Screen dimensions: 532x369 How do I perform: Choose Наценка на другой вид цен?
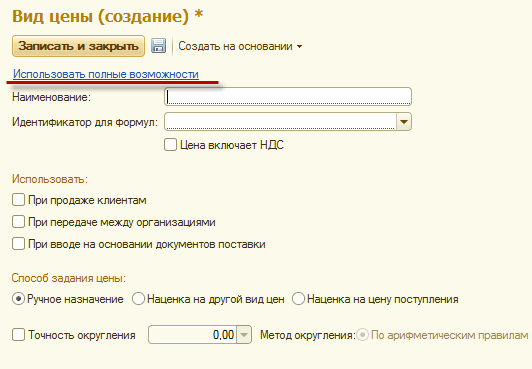tap(138, 299)
